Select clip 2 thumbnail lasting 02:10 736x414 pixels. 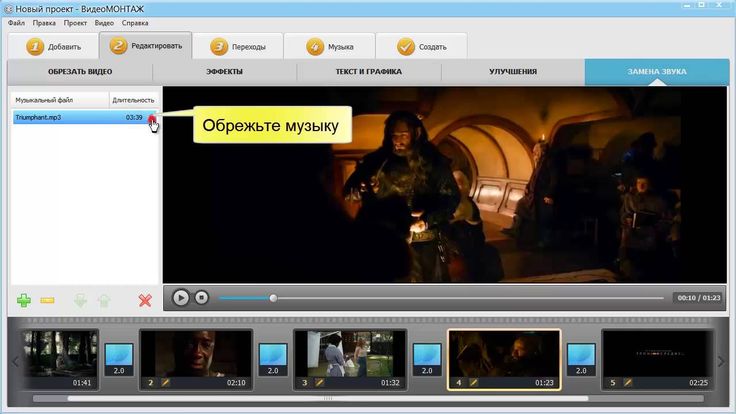pyautogui.click(x=196, y=360)
